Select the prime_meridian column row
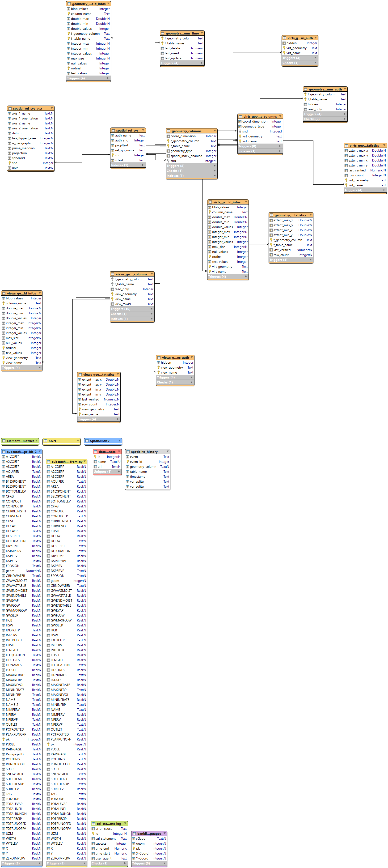 point(31,148)
